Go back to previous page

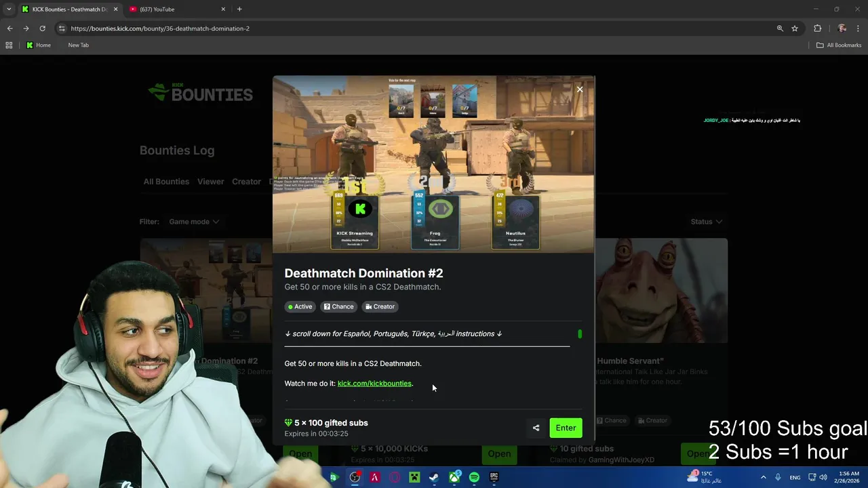(x=9, y=28)
